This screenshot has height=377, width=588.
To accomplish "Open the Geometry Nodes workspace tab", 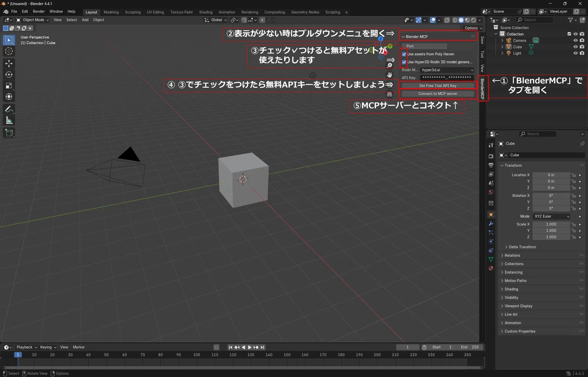I will click(x=305, y=12).
